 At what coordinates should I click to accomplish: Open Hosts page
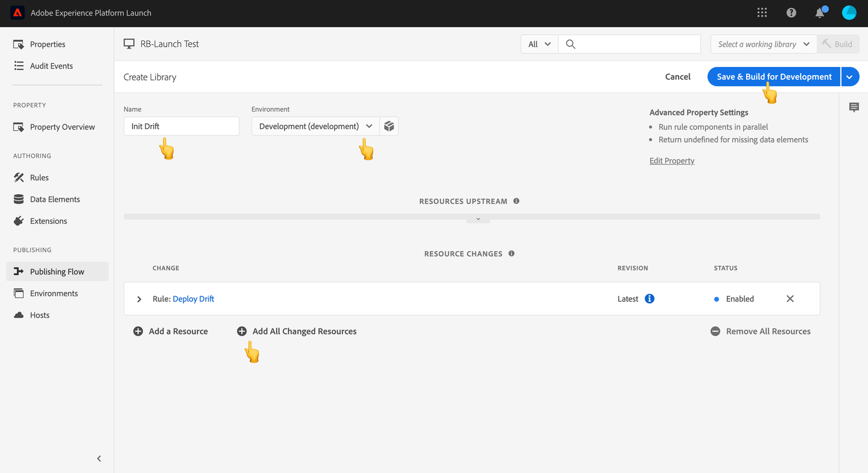pos(40,315)
